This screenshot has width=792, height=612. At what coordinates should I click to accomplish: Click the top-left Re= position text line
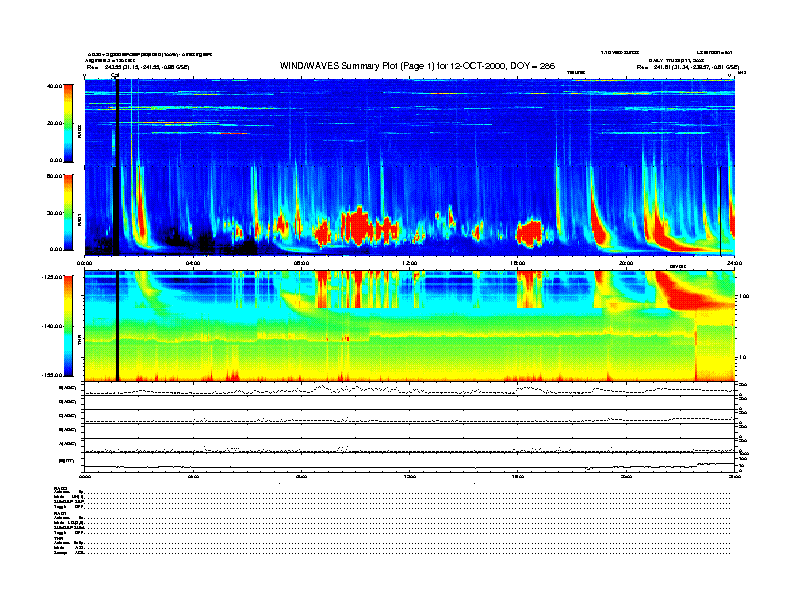point(138,67)
